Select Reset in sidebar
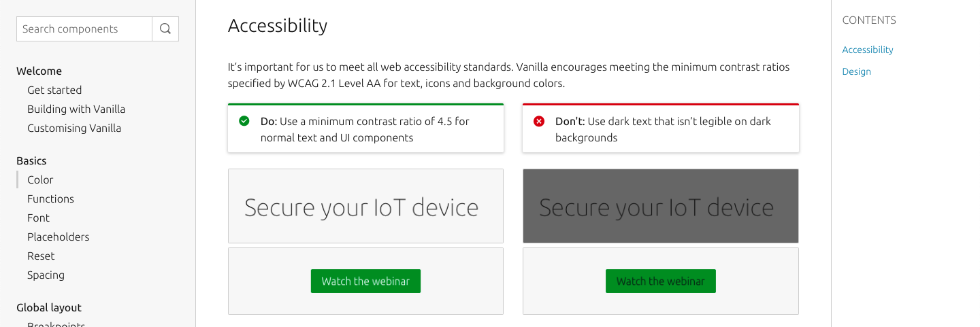Viewport: 980px width, 327px height. pos(41,256)
